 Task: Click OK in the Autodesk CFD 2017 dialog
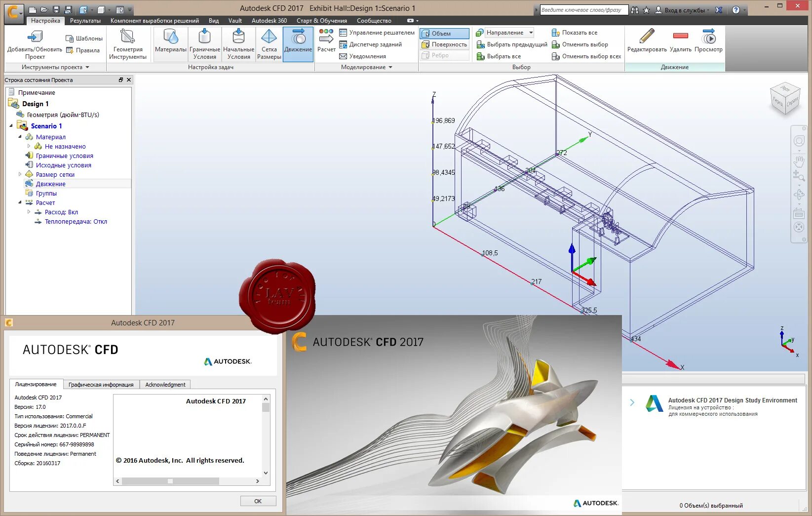point(258,501)
